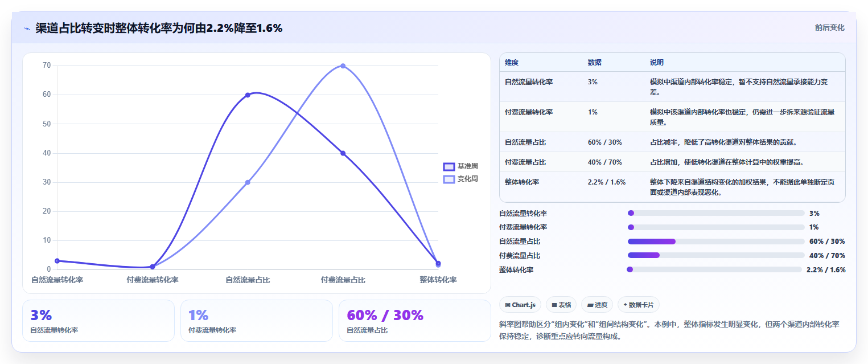This screenshot has height=364, width=868.
Task: Click the Chart.js chip icon
Action: [x=507, y=305]
